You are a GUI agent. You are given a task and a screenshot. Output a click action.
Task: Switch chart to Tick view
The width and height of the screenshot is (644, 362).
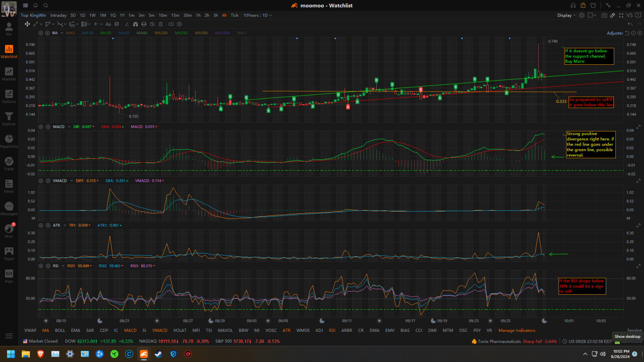click(235, 15)
